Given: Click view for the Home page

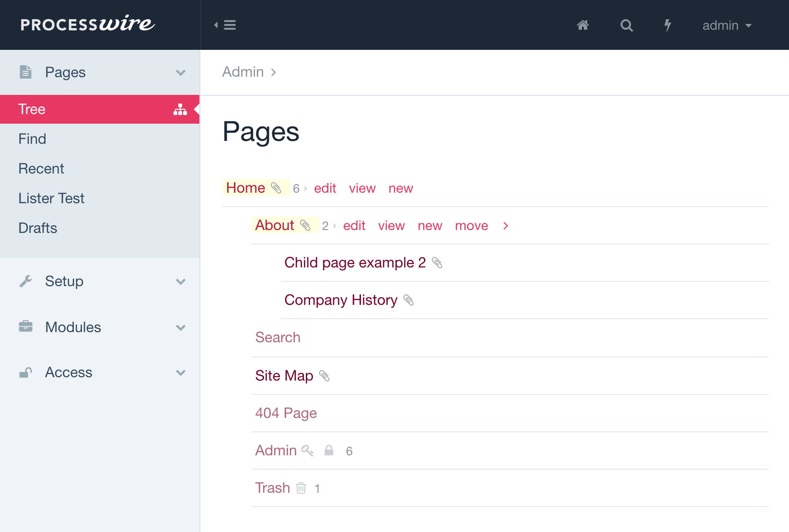Looking at the screenshot, I should tap(362, 188).
